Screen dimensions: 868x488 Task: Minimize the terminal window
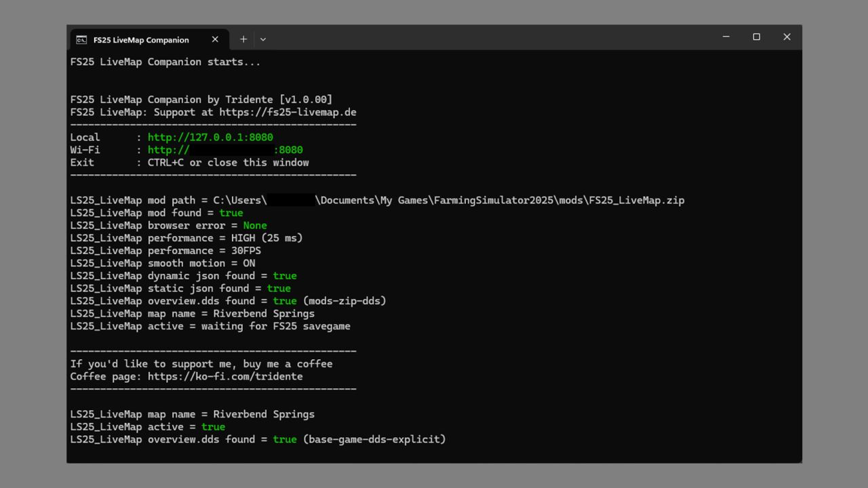(x=726, y=37)
